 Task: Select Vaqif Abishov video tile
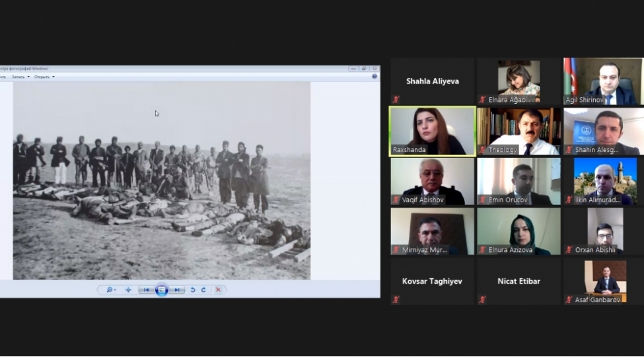click(x=433, y=181)
